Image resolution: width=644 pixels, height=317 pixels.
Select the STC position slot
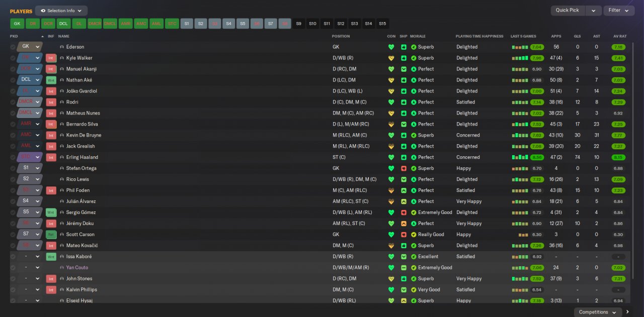click(172, 24)
